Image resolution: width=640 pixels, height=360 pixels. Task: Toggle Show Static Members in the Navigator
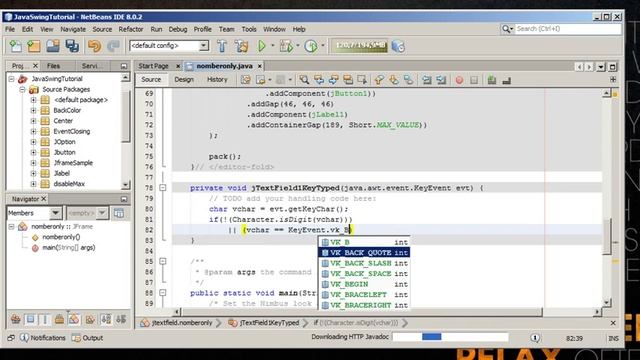tap(45, 319)
